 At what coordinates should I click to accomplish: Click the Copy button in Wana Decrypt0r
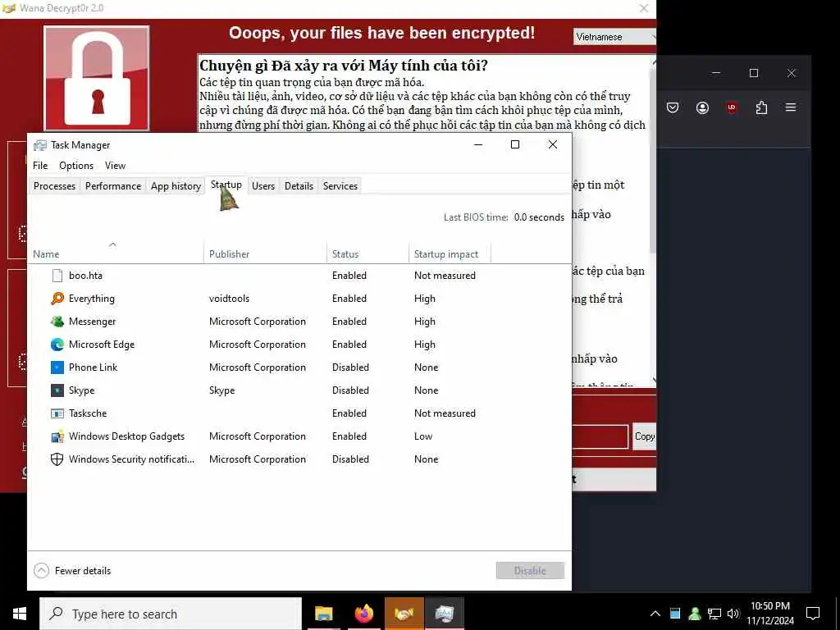645,436
